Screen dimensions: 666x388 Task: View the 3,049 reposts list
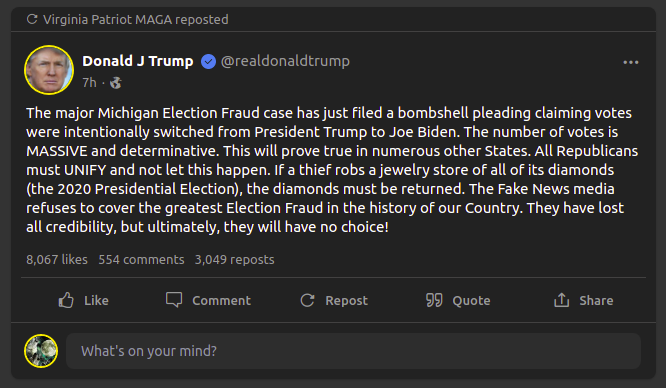(234, 259)
